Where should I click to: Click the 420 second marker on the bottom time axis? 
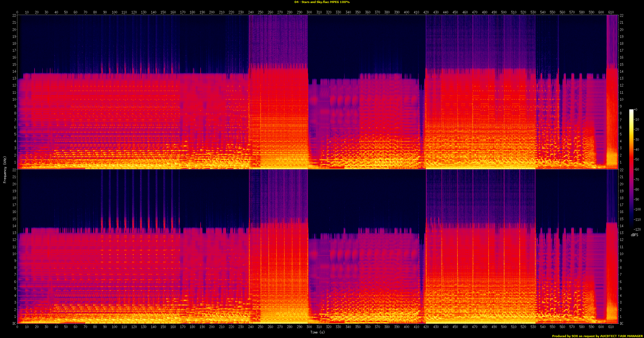426,327
